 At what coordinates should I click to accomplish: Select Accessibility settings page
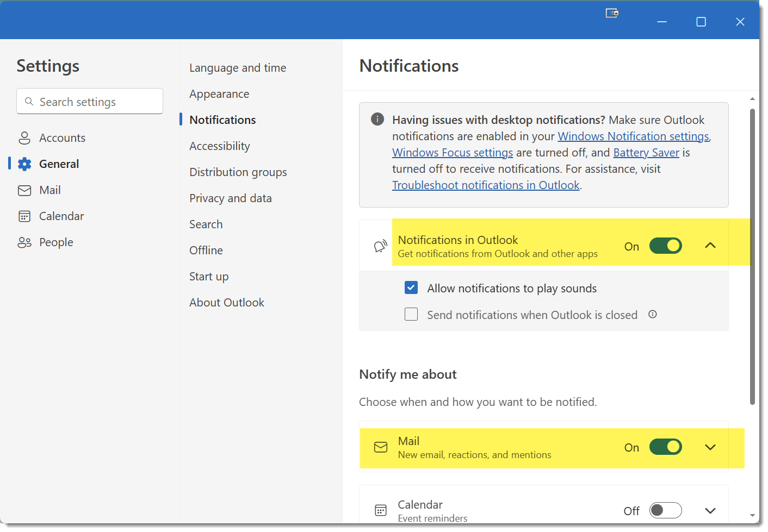coord(220,146)
